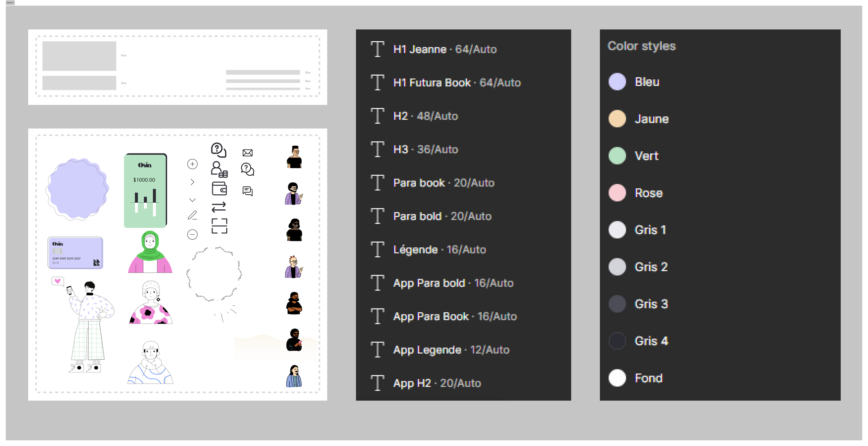Viewport: 868px width, 446px height.
Task: Click the envelope mail icon
Action: pyautogui.click(x=247, y=153)
